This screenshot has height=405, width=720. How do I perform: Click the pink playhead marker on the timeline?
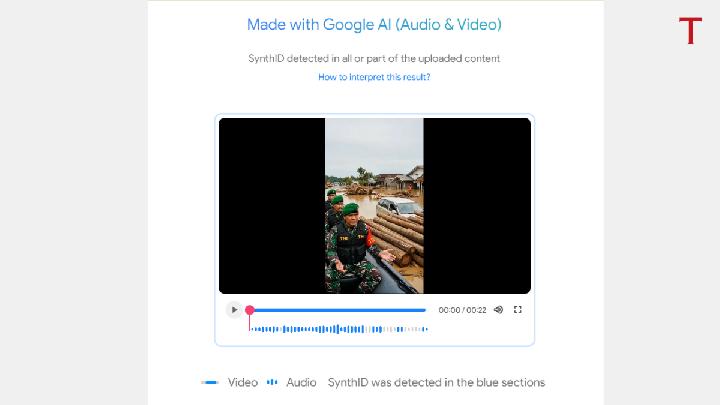tap(250, 310)
